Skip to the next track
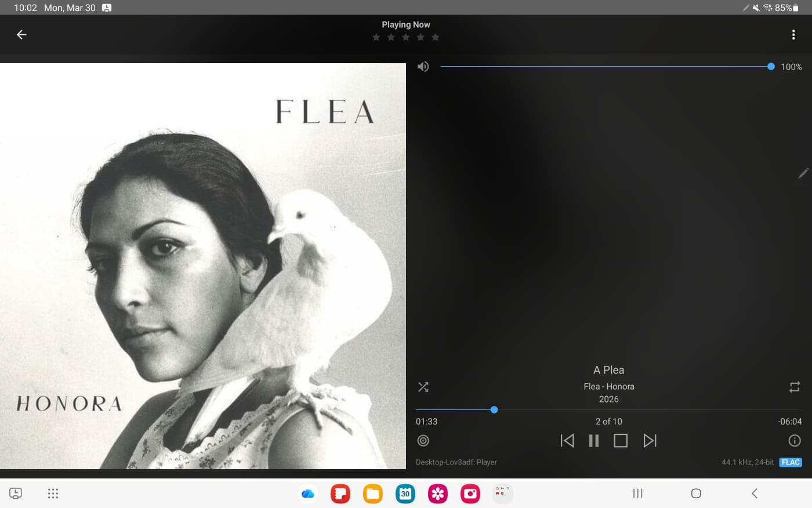 coord(650,441)
